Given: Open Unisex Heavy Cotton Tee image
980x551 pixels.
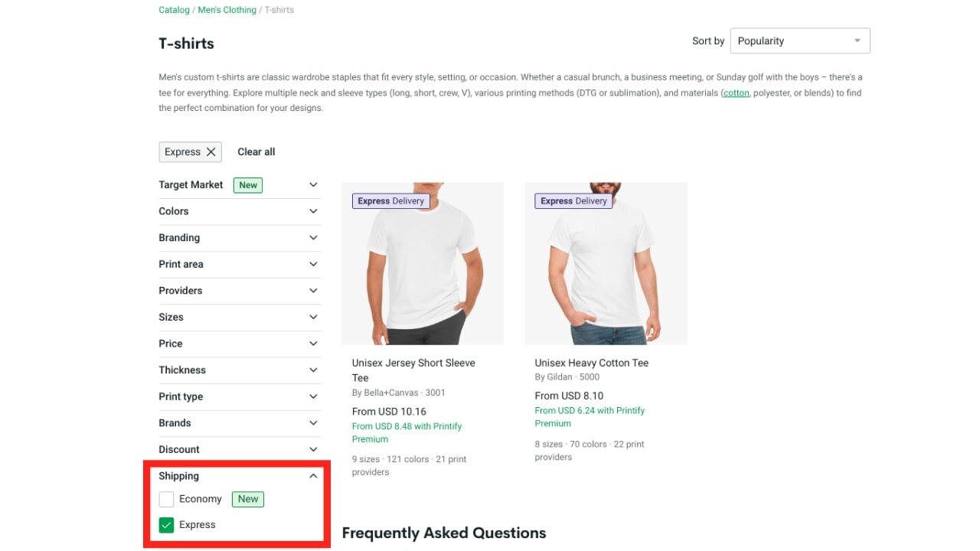Looking at the screenshot, I should coord(606,263).
